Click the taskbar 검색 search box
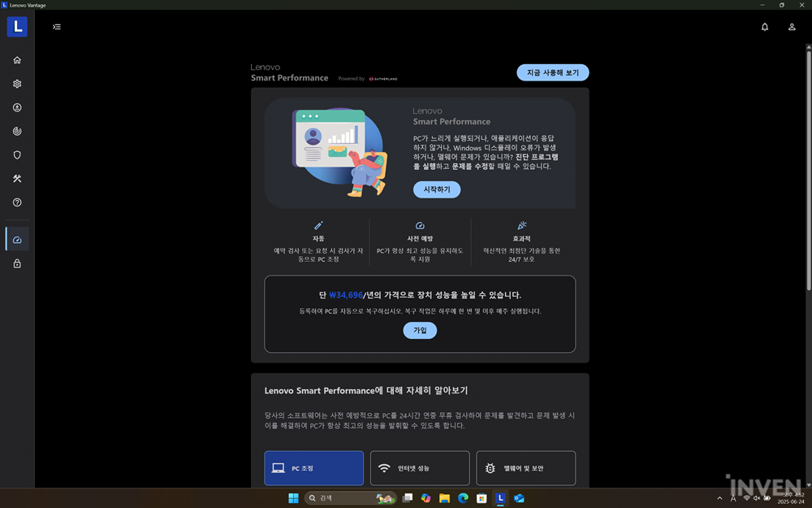 coord(351,498)
